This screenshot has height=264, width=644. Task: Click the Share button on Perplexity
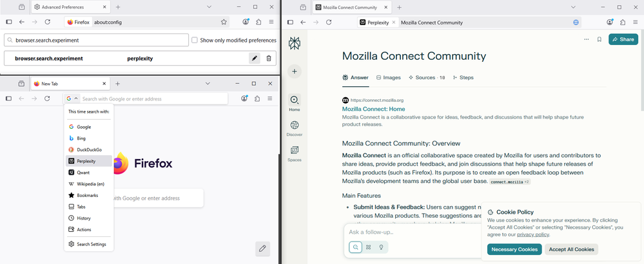pos(623,39)
